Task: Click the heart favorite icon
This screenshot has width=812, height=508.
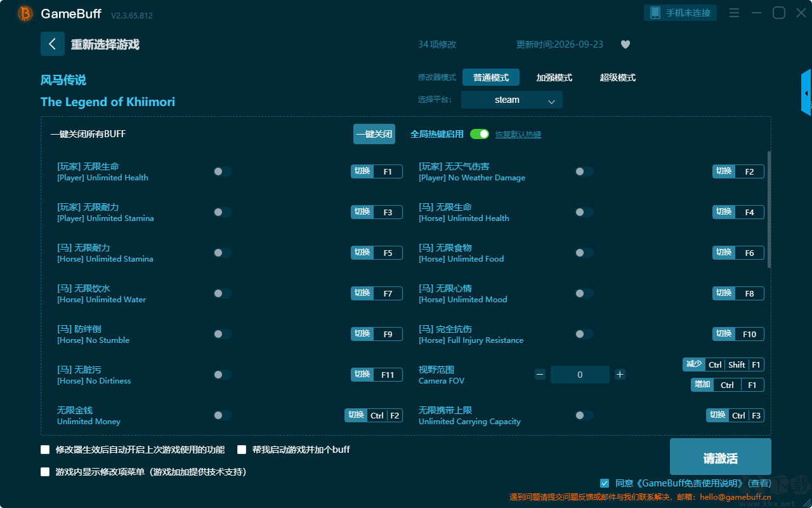Action: click(625, 44)
